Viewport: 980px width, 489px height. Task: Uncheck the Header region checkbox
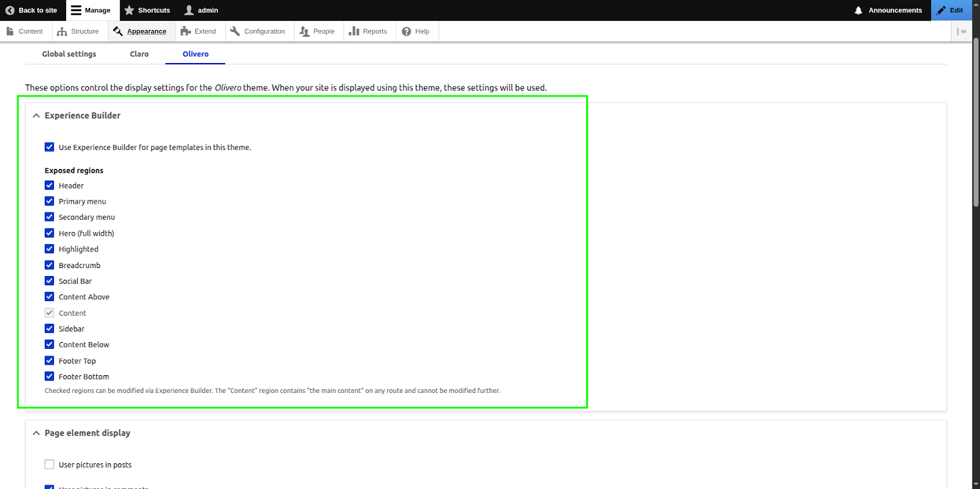50,185
